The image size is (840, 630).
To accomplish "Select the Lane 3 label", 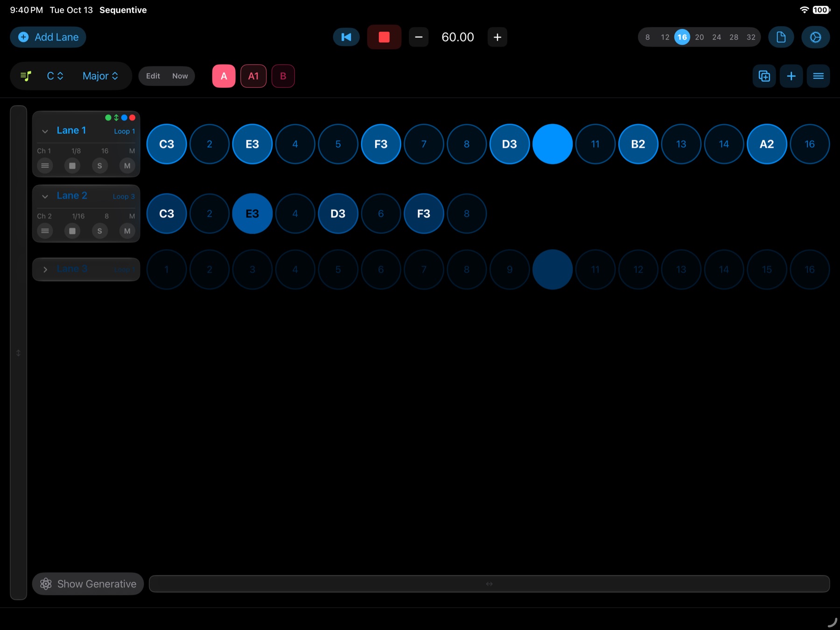I will click(x=72, y=269).
